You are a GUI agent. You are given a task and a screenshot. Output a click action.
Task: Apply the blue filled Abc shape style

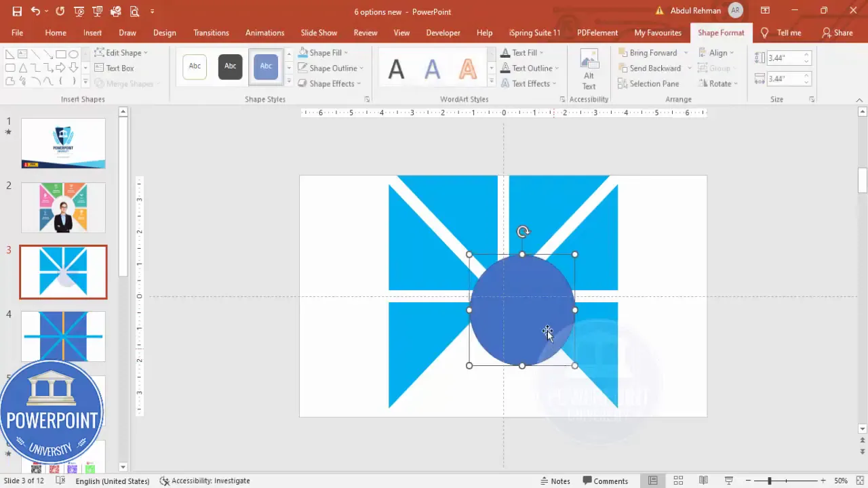(266, 66)
